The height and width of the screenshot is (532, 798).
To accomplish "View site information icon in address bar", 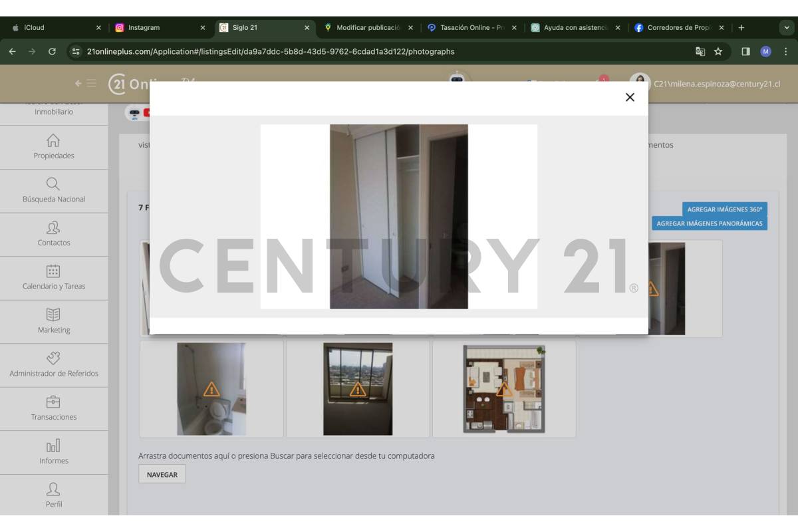I will tap(76, 51).
